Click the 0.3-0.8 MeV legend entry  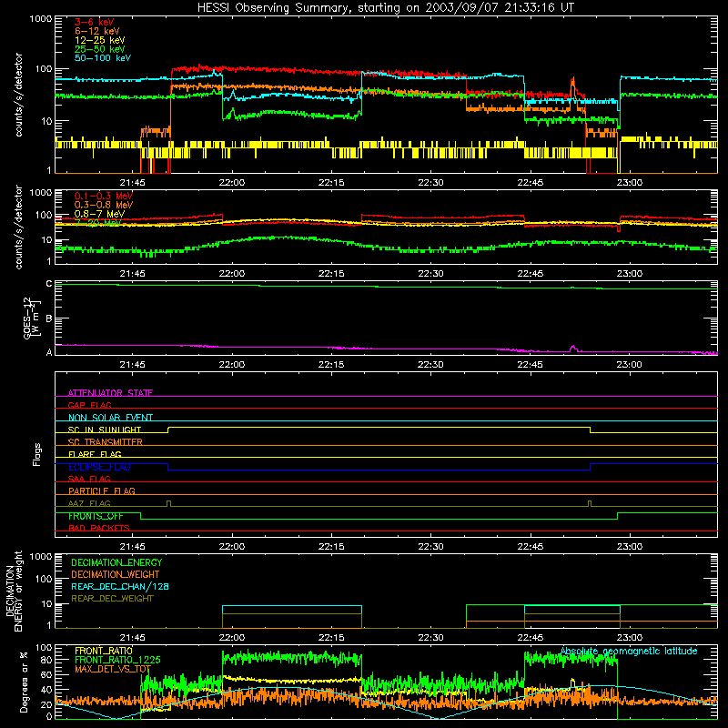104,205
